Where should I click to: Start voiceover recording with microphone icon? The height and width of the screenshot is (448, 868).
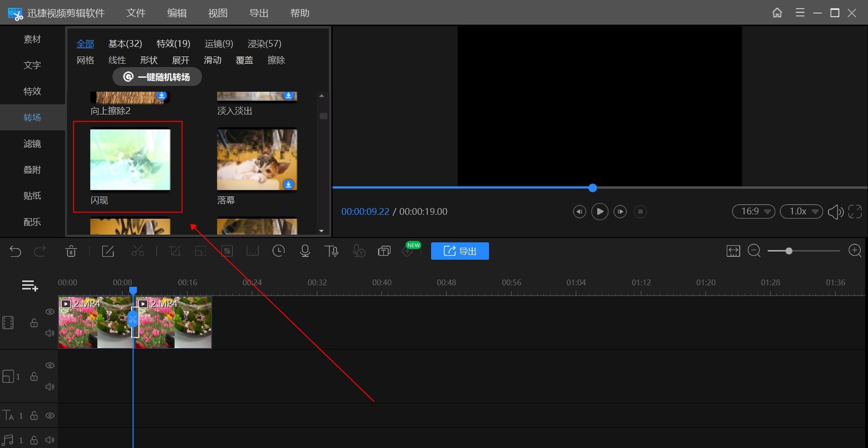305,251
